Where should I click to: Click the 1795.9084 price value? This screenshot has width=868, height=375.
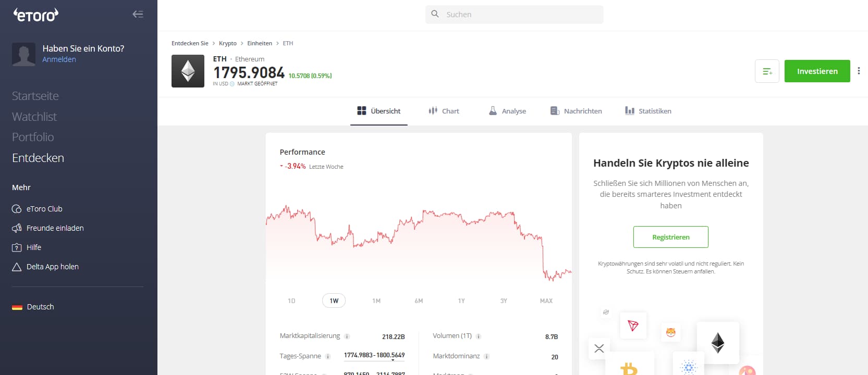click(x=249, y=72)
